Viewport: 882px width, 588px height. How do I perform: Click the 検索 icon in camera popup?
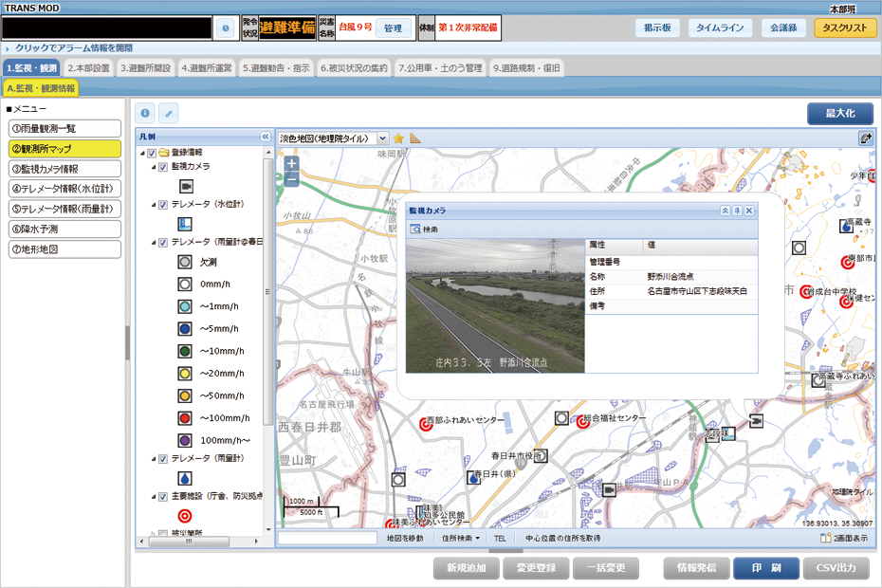point(415,229)
